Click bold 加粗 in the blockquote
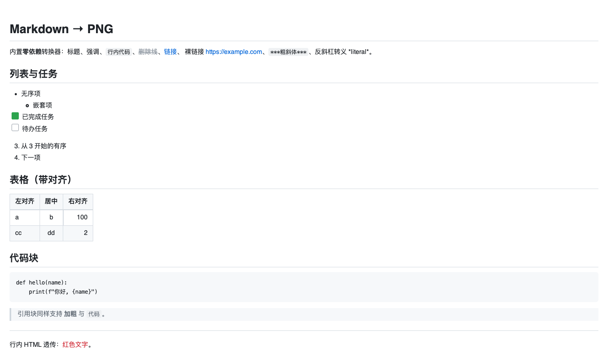This screenshot has width=608, height=364. (70, 314)
